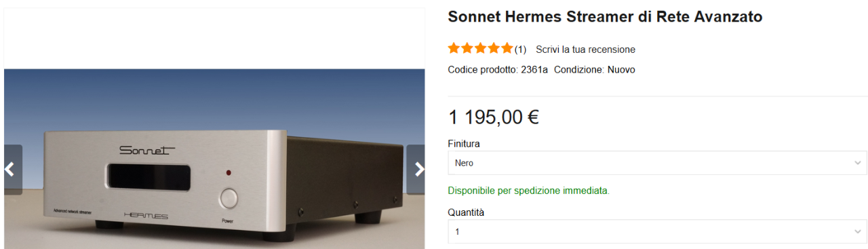Advance to the next product image
This screenshot has width=868, height=249.
click(x=416, y=170)
